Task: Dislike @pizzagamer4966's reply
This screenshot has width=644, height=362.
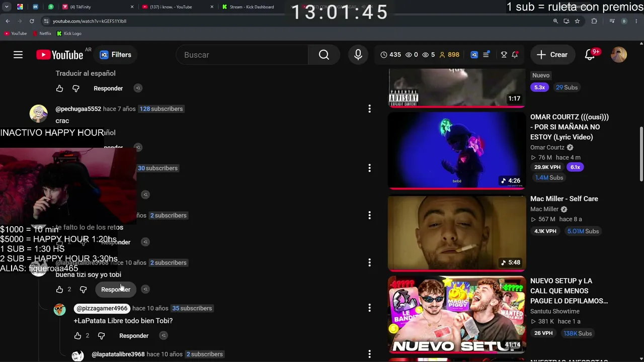Action: click(101, 336)
